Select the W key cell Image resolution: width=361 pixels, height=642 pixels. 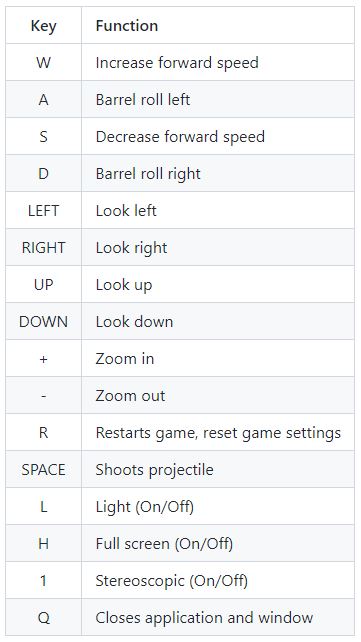click(x=43, y=62)
